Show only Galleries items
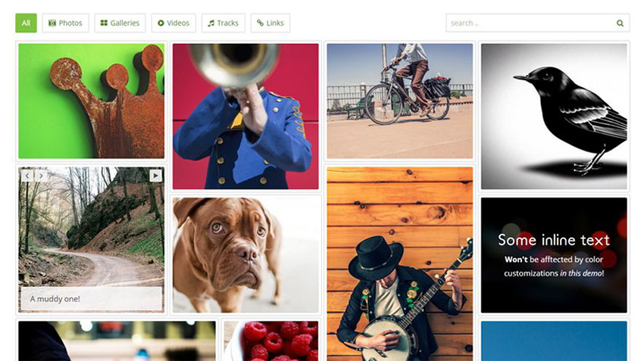644x361 pixels. pyautogui.click(x=120, y=23)
